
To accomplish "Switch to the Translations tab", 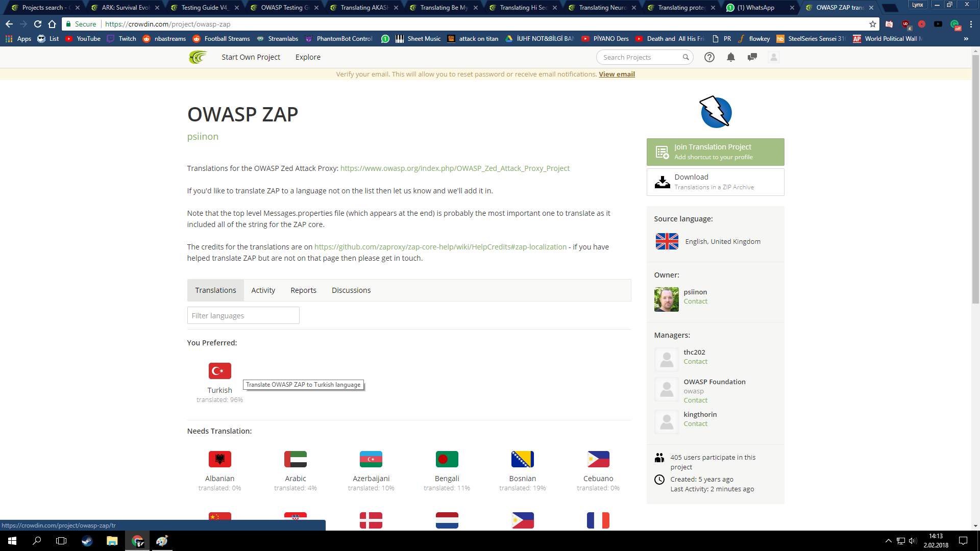I will [215, 290].
